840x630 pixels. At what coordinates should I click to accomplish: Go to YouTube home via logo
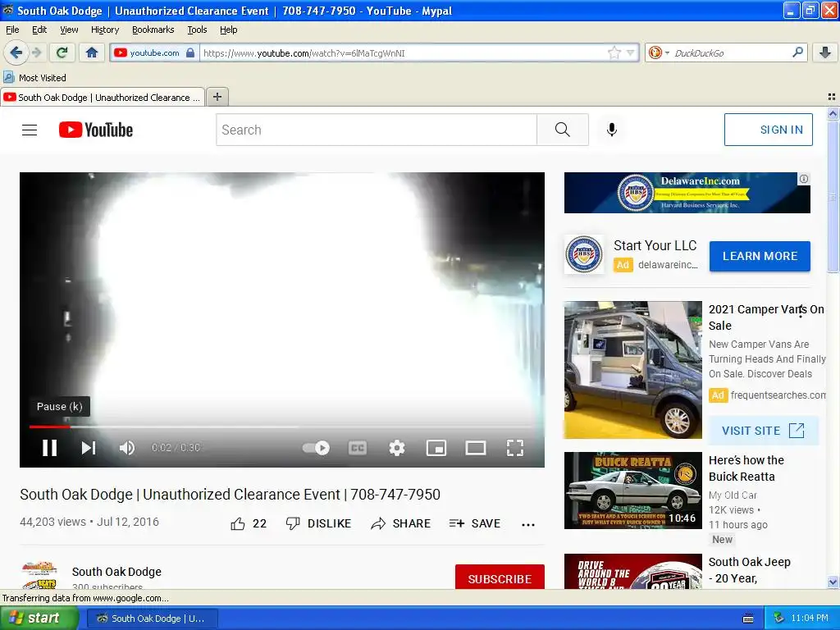pyautogui.click(x=96, y=130)
